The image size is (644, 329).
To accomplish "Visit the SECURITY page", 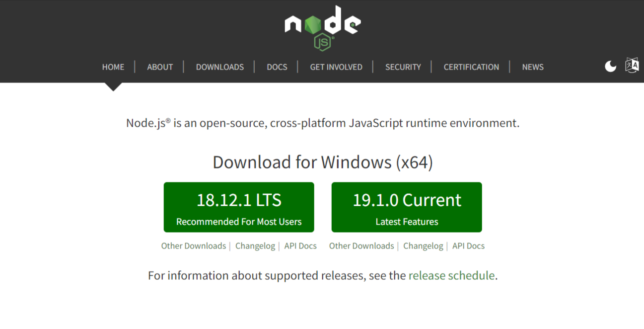I will (x=403, y=67).
